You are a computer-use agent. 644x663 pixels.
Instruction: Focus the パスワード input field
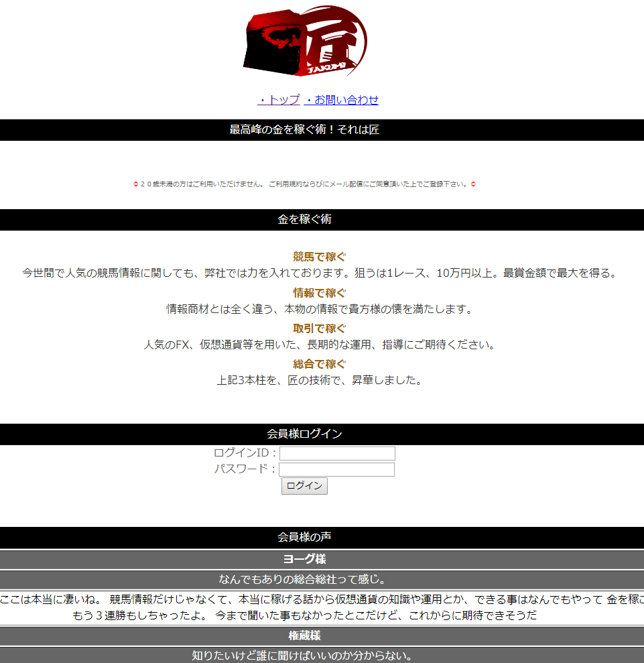pos(337,469)
